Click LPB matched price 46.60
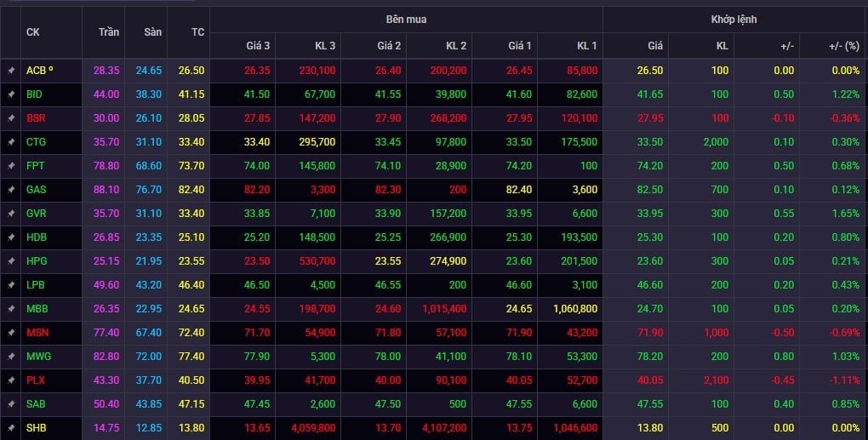 click(650, 284)
